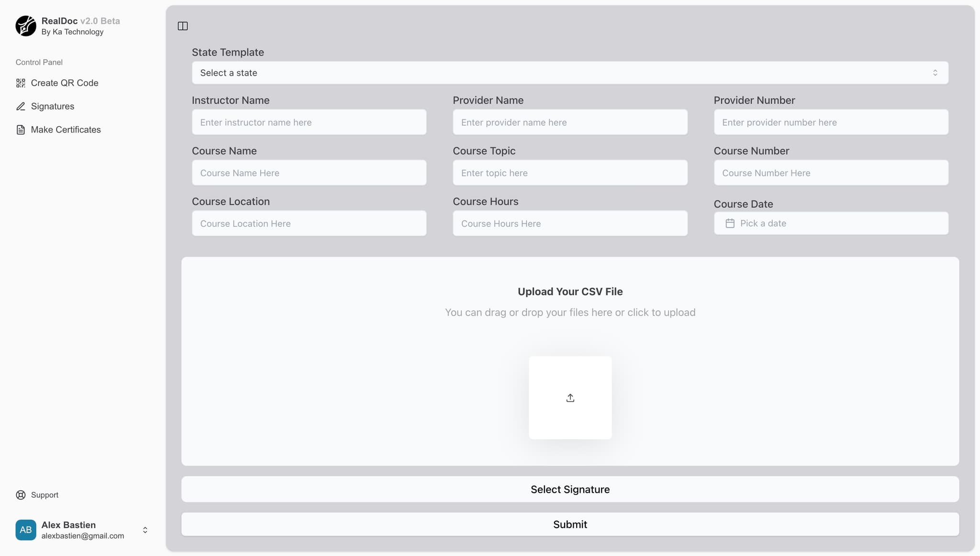Click the document icon beside Make Certificates
Image resolution: width=980 pixels, height=556 pixels.
point(21,130)
